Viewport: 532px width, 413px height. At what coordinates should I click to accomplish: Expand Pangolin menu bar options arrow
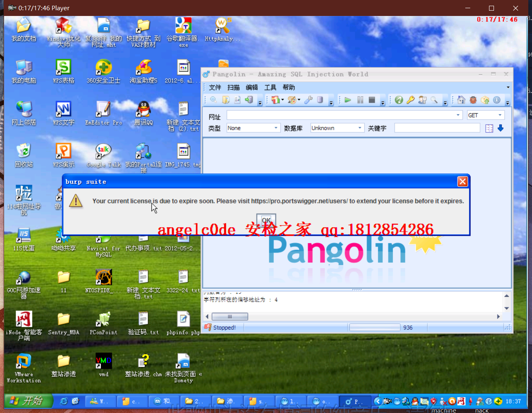point(508,87)
